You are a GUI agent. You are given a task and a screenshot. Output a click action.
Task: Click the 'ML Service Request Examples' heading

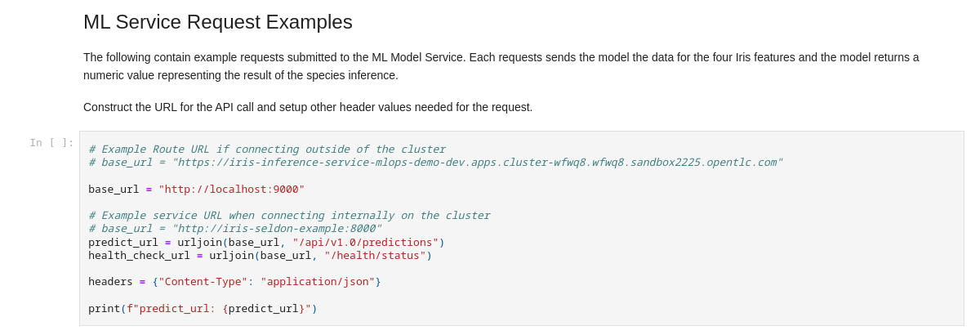218,22
